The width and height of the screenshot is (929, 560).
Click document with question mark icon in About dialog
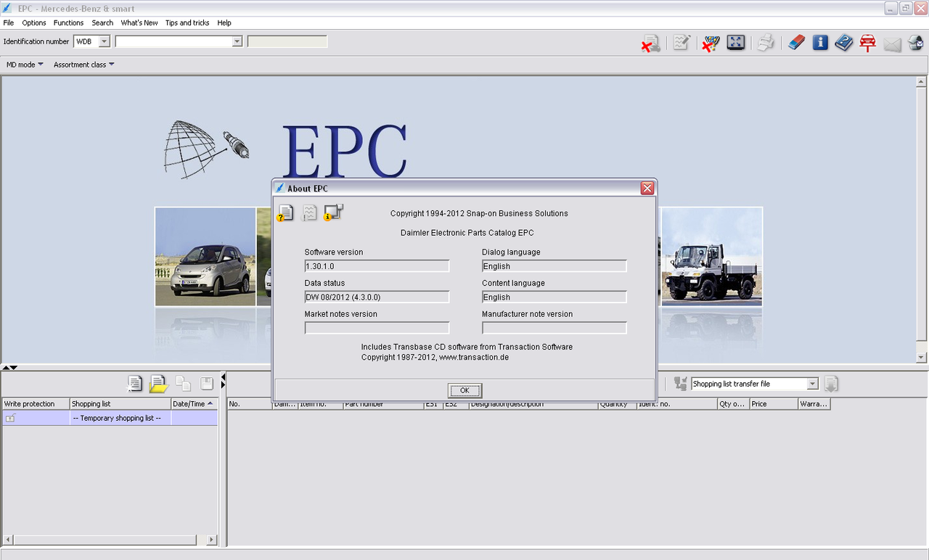point(286,213)
